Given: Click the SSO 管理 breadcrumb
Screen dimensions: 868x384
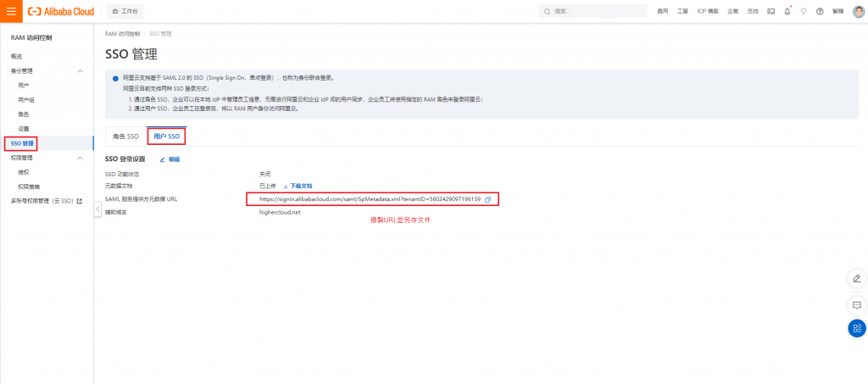Looking at the screenshot, I should pyautogui.click(x=160, y=34).
